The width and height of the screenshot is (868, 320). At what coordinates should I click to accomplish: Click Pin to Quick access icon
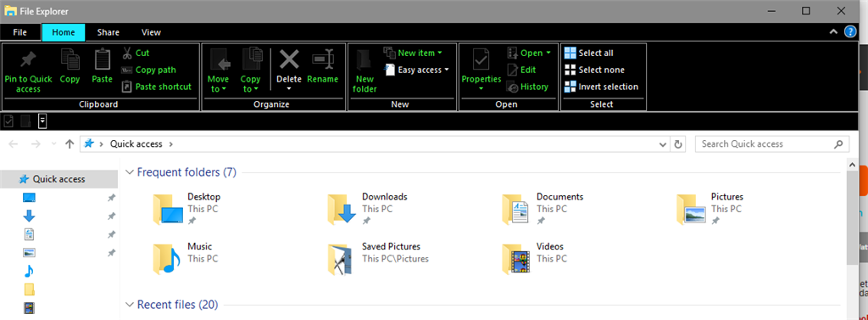[28, 60]
